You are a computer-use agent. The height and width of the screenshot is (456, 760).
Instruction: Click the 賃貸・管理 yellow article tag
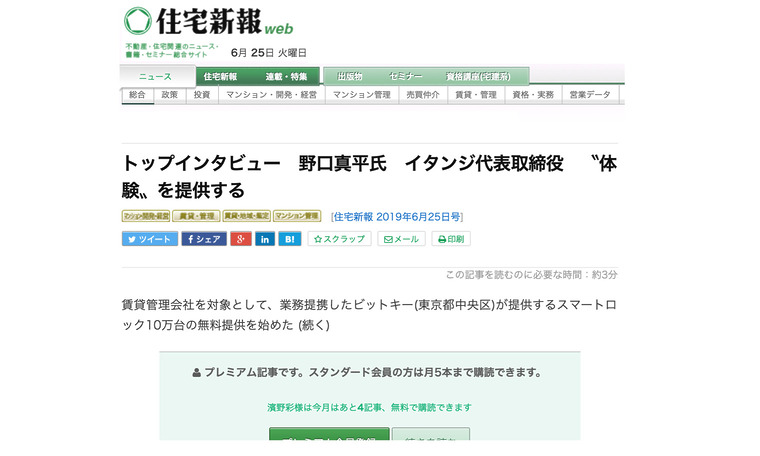195,216
